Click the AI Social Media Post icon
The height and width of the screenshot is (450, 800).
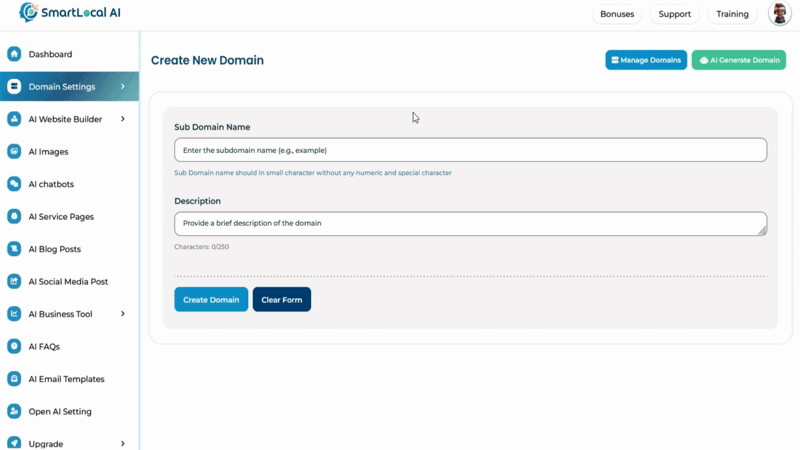(14, 282)
